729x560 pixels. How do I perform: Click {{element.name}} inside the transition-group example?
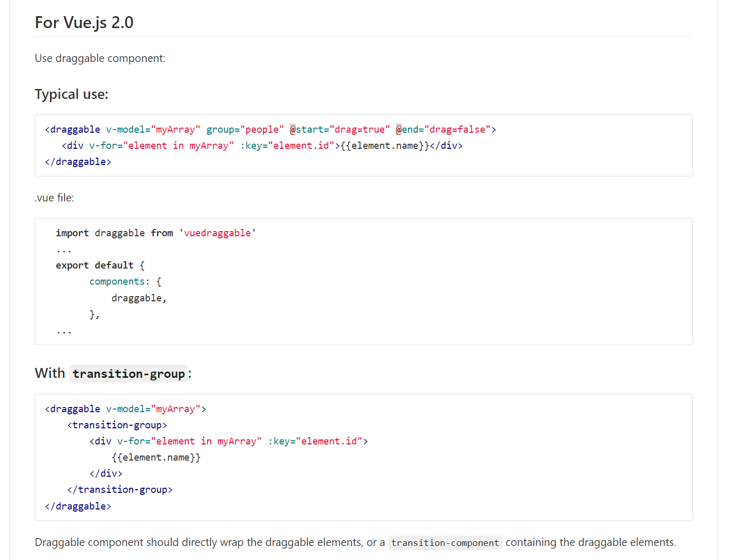(156, 457)
